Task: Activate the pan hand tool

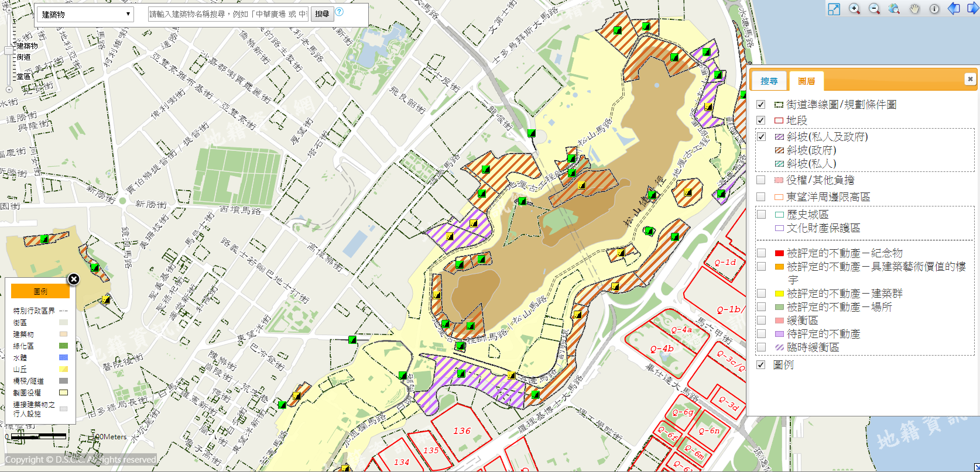Action: (x=914, y=9)
